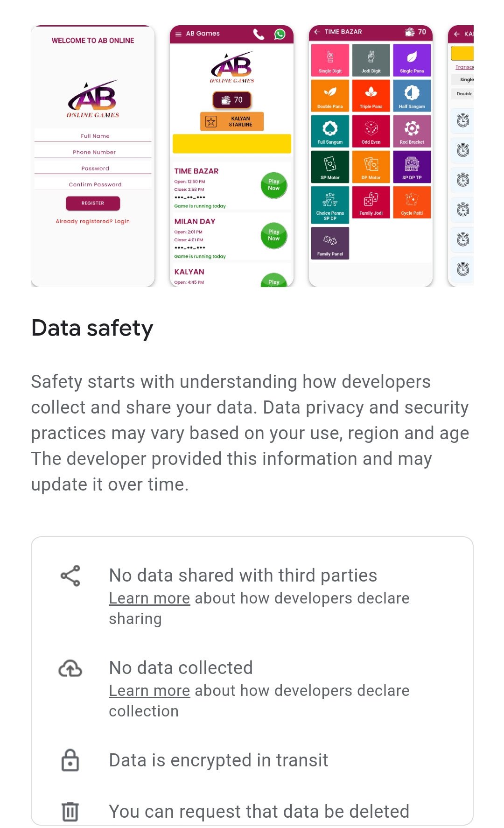Click the lock icon for encrypted transit
This screenshot has height=828, width=504.
[70, 760]
